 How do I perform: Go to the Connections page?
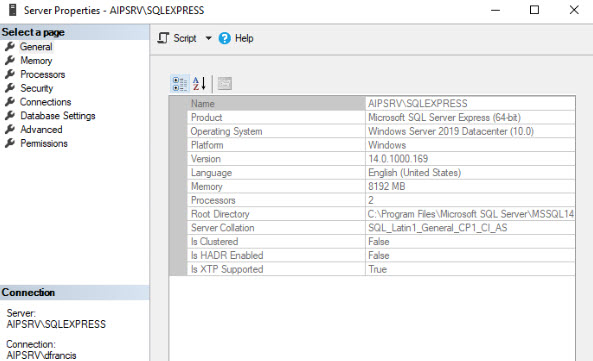[x=45, y=102]
